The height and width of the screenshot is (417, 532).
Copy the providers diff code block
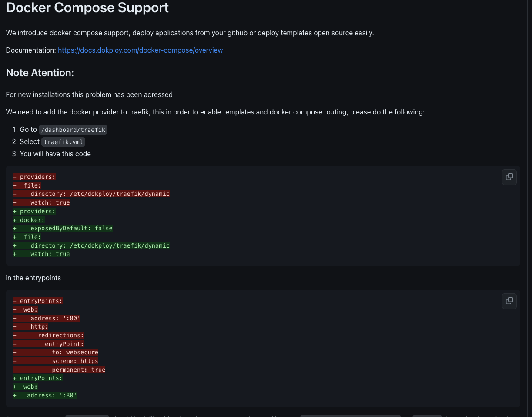[509, 177]
